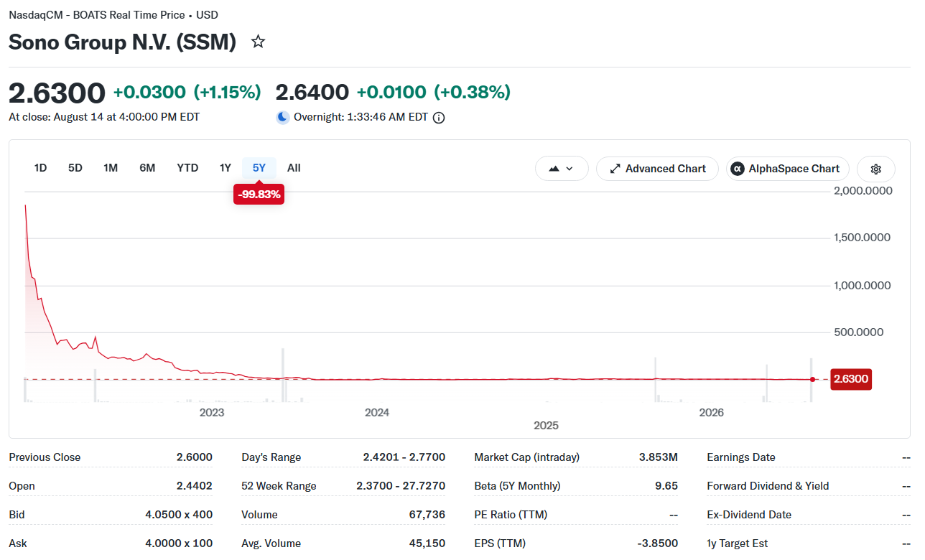Click the +0.0100 (+0.38%) overnight change
Viewport: 925px width, 560px height.
(x=434, y=92)
